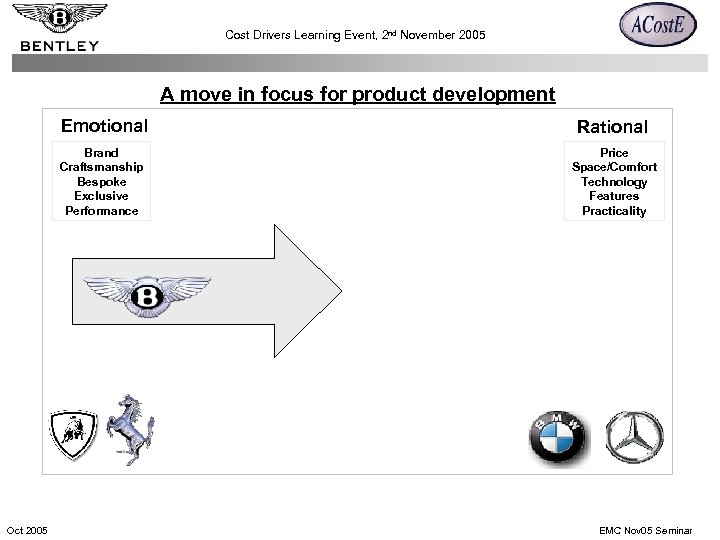Screen dimensions: 720x540
Task: Click the word 'Craftsmanship'
Action: (x=101, y=167)
